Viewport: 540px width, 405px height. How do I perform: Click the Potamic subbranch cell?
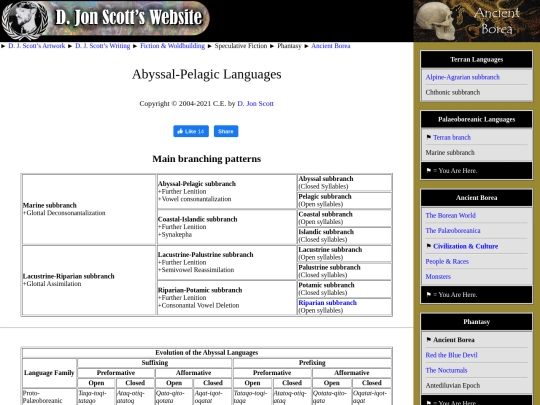[344, 289]
